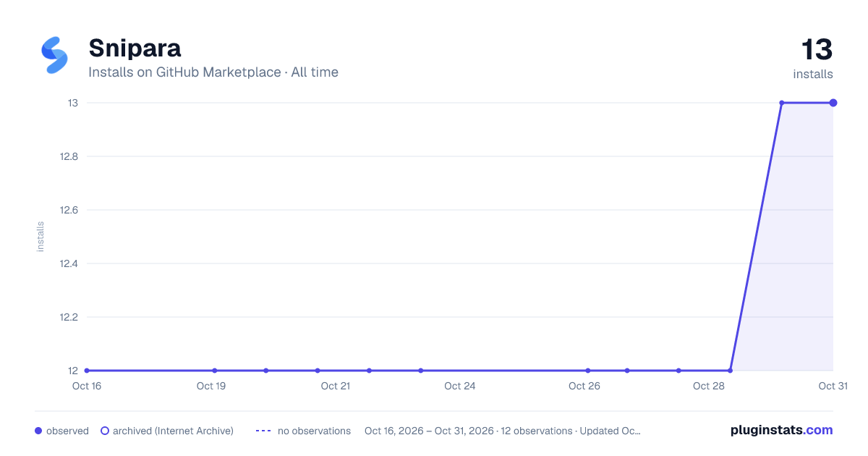Select the large end data point above Oct 31
This screenshot has height=456, width=868.
click(833, 103)
